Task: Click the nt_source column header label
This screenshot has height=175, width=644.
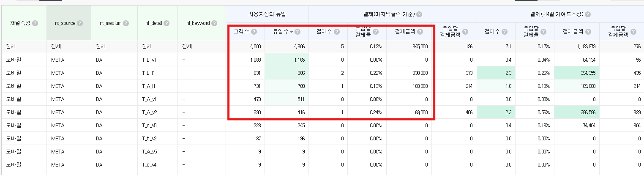Action: [65, 23]
